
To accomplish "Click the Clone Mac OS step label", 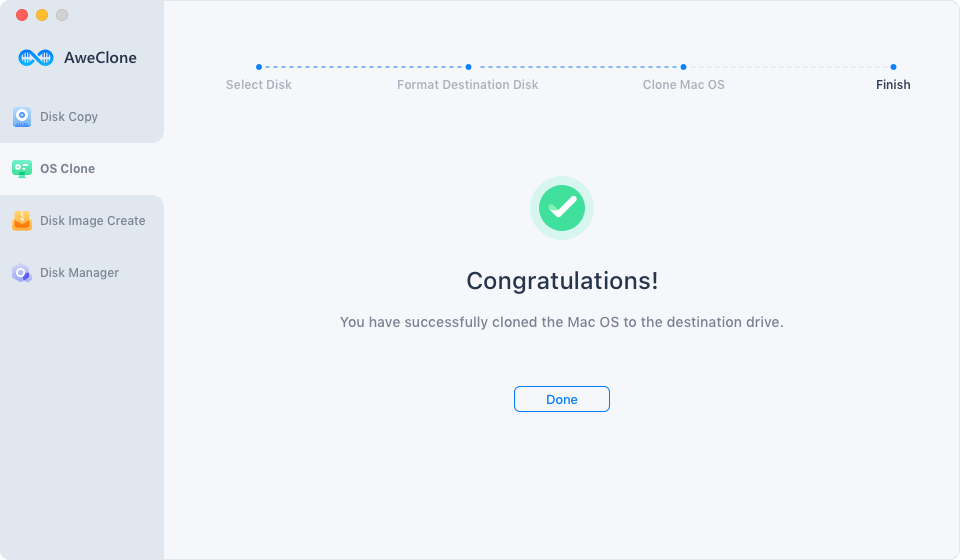I will [x=683, y=84].
